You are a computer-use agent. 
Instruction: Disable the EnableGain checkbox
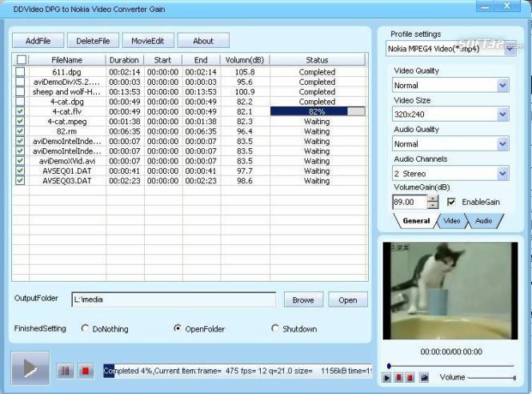pos(451,202)
